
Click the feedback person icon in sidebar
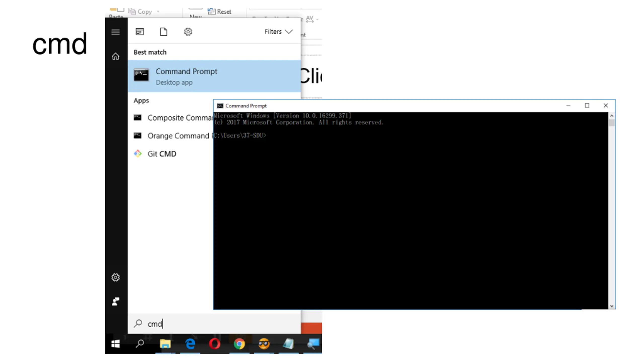[115, 301]
